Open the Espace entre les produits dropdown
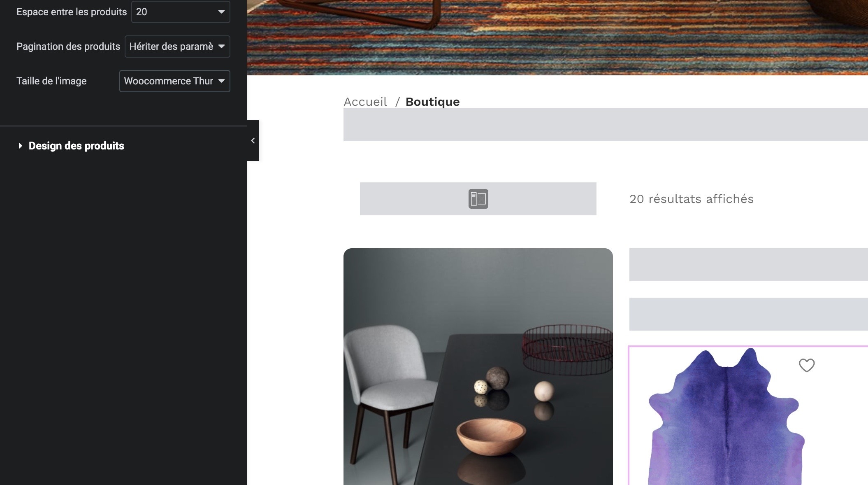 pos(180,12)
